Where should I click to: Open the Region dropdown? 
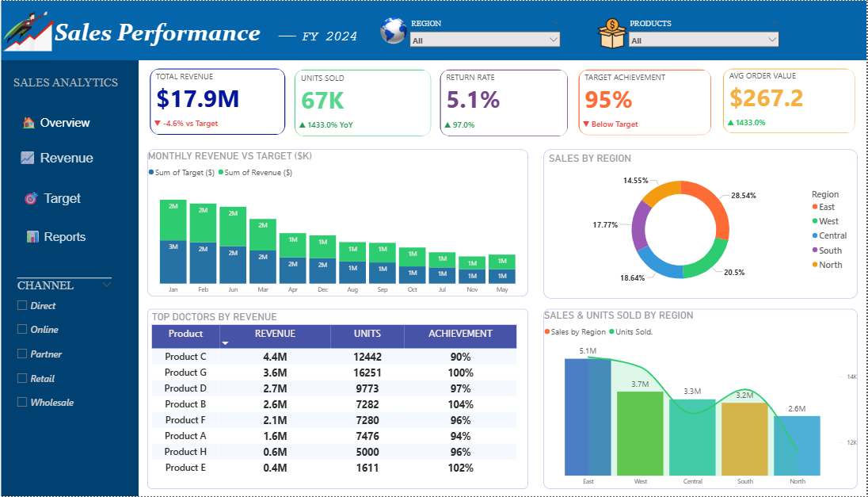coord(485,40)
